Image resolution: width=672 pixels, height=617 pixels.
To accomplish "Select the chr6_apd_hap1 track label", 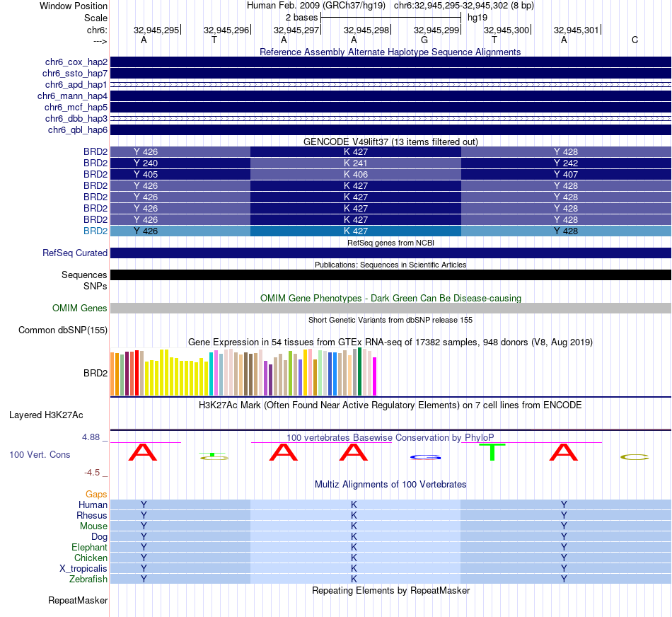I will [76, 84].
